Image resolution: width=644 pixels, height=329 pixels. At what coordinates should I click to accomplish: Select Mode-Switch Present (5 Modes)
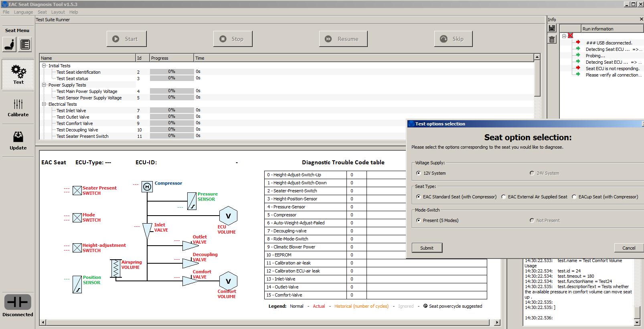(419, 220)
